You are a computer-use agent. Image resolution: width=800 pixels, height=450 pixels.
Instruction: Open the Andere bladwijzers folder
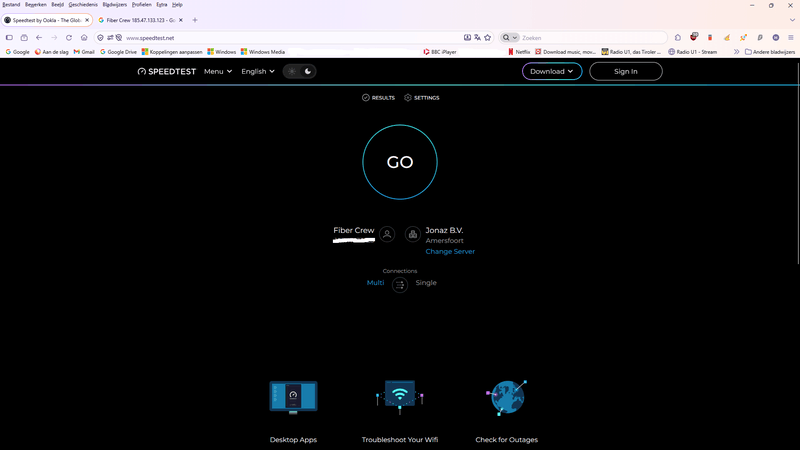(770, 52)
